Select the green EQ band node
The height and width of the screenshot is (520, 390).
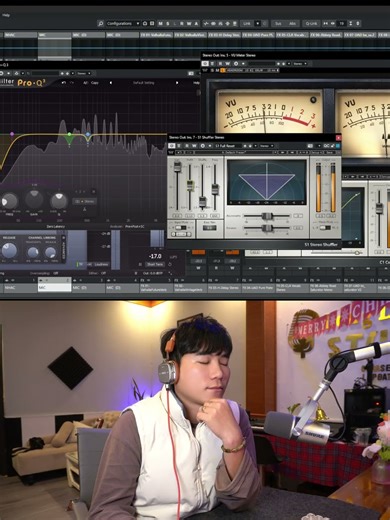click(69, 134)
